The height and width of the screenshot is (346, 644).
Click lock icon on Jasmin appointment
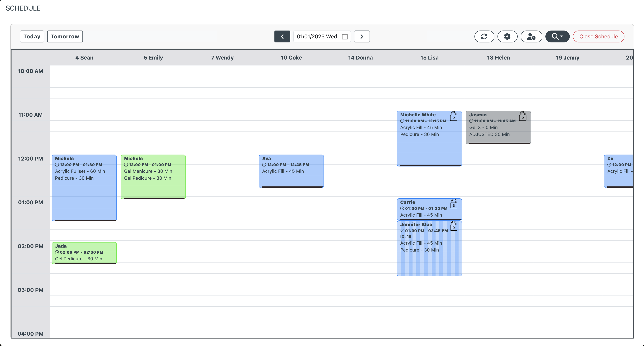[522, 116]
